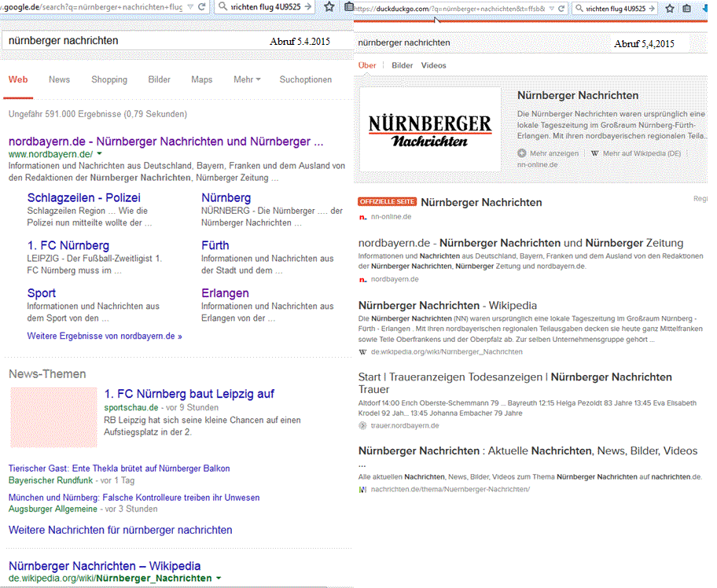Open DuckDuckGo result 'nordbayern.de - Nürnberger Nachrichten und Nürnberger Zeitung'

[x=520, y=243]
